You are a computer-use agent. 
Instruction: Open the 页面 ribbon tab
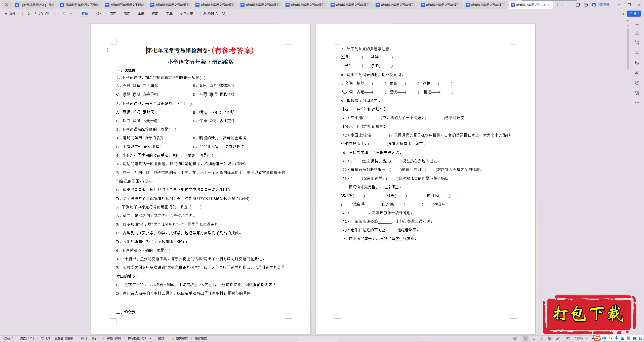click(x=113, y=14)
